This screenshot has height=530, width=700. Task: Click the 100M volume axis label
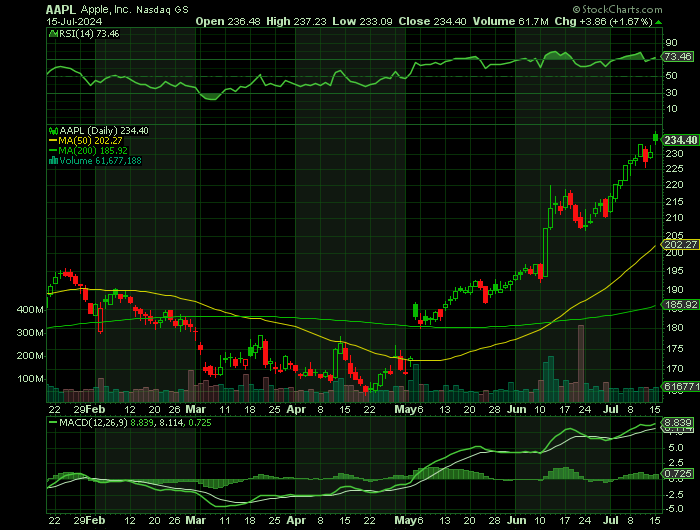pos(30,379)
